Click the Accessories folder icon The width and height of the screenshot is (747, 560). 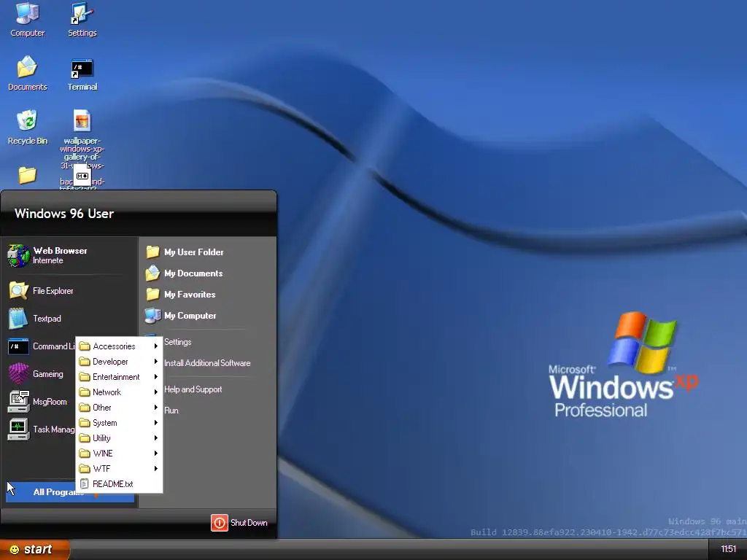point(85,346)
